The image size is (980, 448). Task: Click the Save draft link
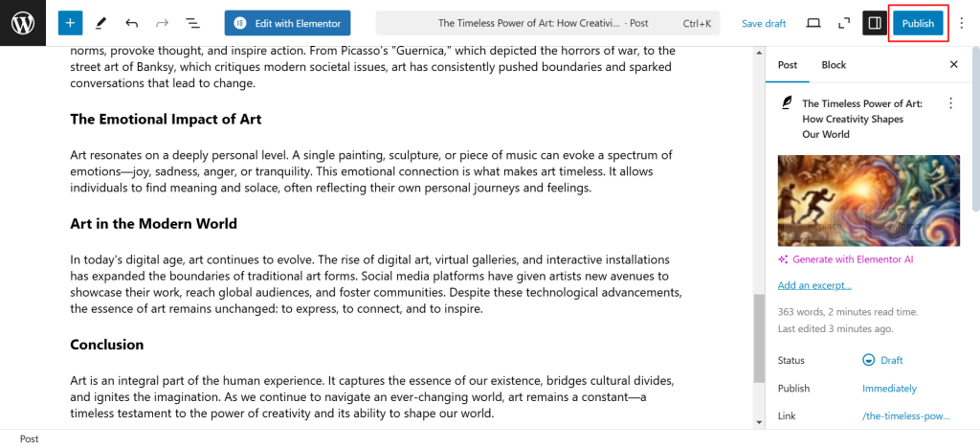(764, 23)
